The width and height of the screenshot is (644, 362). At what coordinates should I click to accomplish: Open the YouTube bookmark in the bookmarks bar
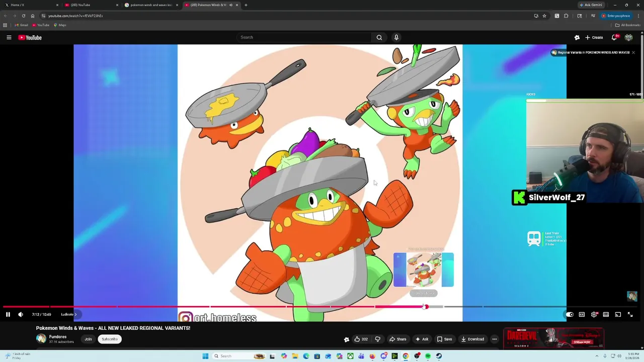(x=41, y=25)
